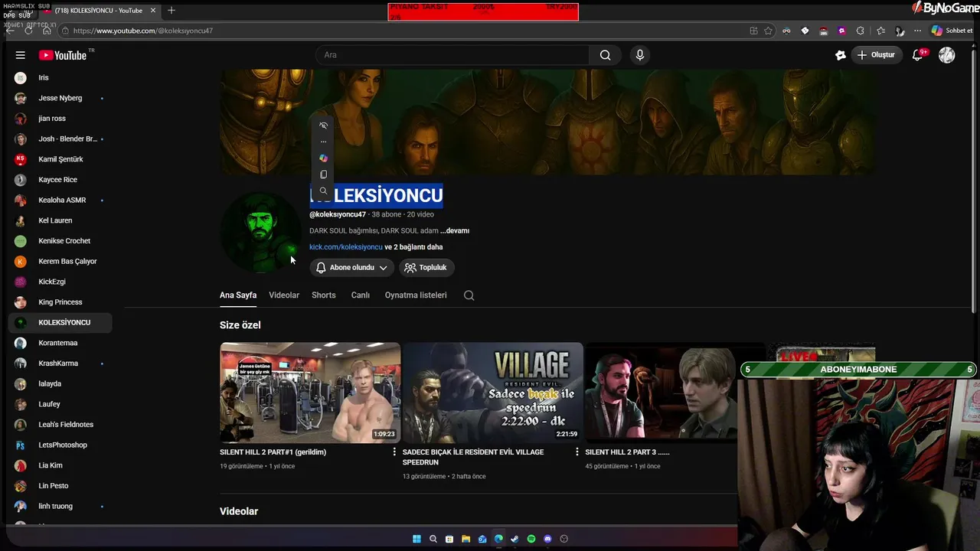Viewport: 980px width, 551px height.
Task: Open Windows Start menu
Action: pos(416,539)
